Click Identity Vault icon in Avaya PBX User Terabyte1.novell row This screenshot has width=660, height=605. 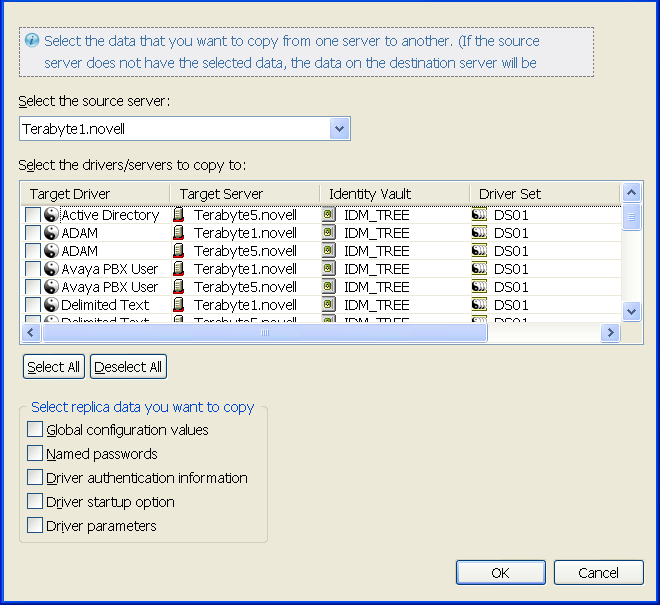click(x=328, y=269)
